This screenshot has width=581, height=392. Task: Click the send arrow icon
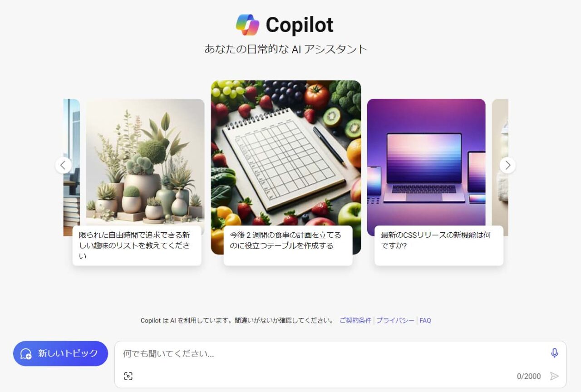[x=554, y=376]
